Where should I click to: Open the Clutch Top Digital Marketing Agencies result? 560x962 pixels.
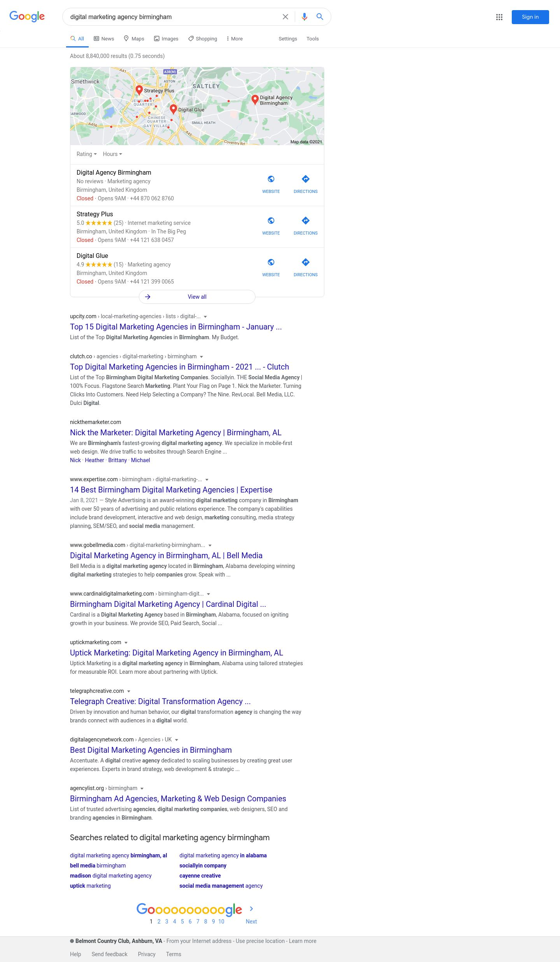pyautogui.click(x=179, y=367)
